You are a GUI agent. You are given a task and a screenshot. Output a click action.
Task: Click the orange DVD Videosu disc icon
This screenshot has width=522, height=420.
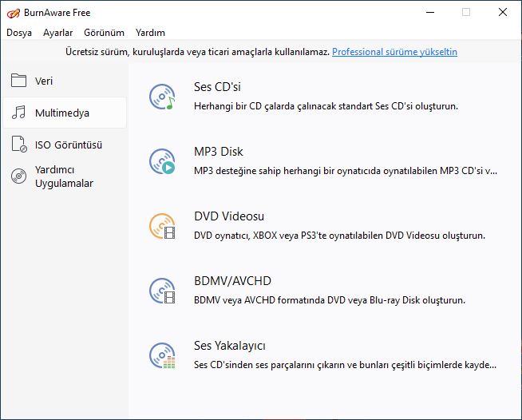point(162,226)
